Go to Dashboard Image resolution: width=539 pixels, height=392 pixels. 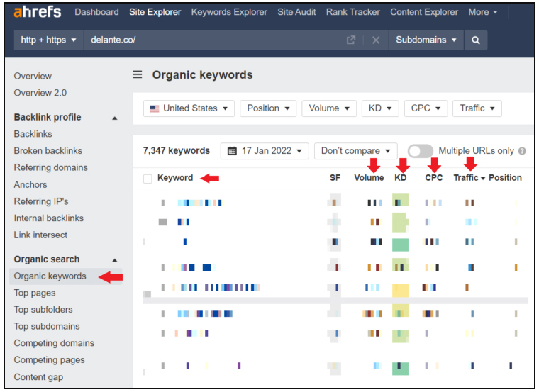pos(96,12)
